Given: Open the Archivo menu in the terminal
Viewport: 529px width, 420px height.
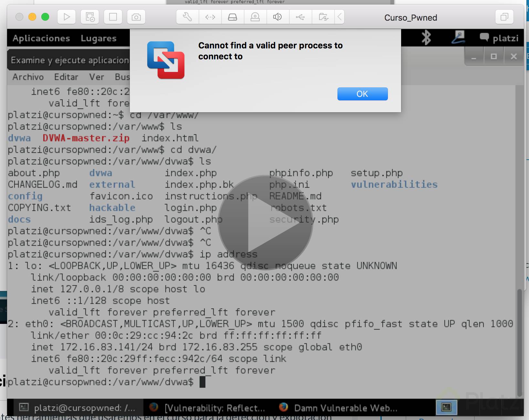Looking at the screenshot, I should pyautogui.click(x=28, y=77).
